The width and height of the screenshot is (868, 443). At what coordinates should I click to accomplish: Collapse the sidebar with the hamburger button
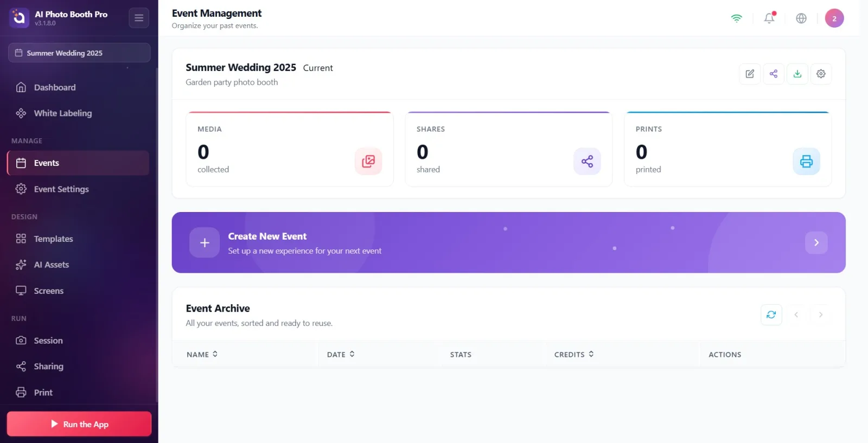point(139,18)
